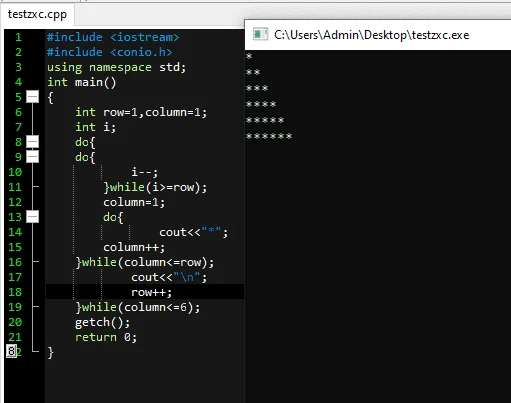
Task: Click the highlighted 'row++;' line
Action: pyautogui.click(x=152, y=292)
